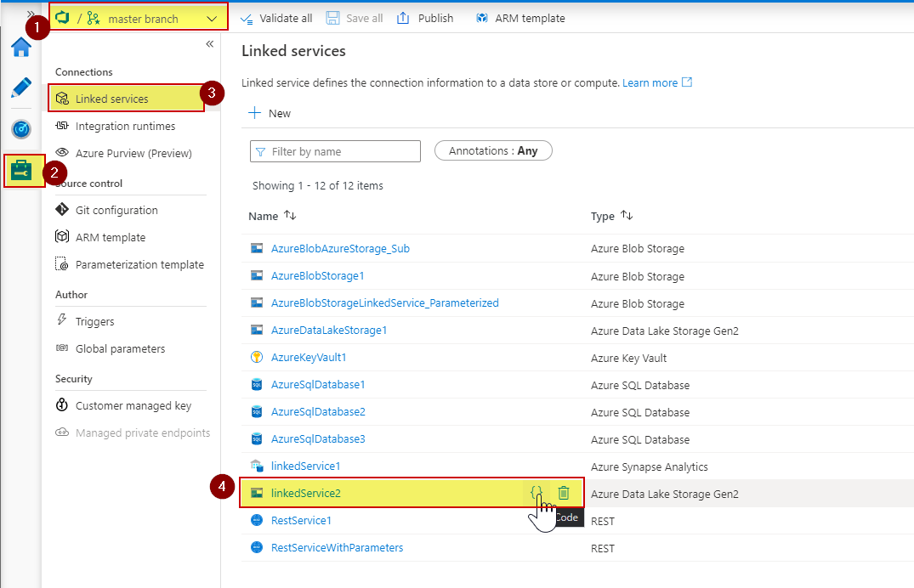Image resolution: width=914 pixels, height=588 pixels.
Task: Open the Annotations : Any filter
Action: [x=493, y=151]
